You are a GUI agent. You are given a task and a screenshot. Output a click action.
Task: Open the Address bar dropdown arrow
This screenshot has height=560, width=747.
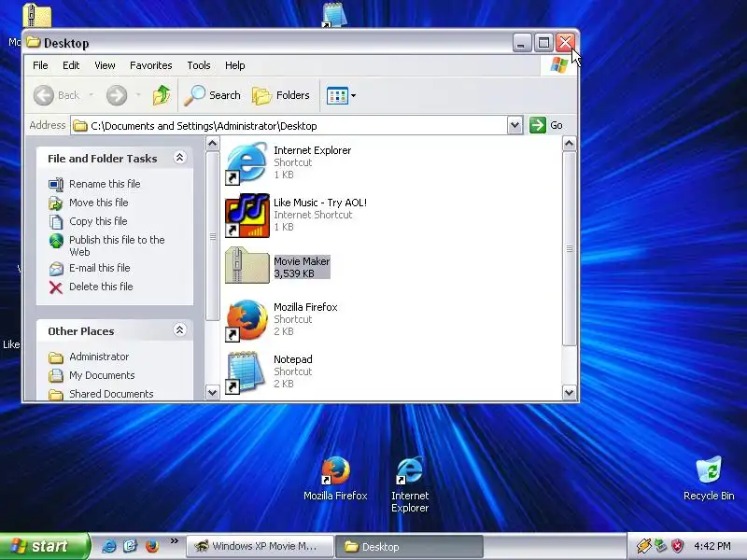click(x=514, y=125)
